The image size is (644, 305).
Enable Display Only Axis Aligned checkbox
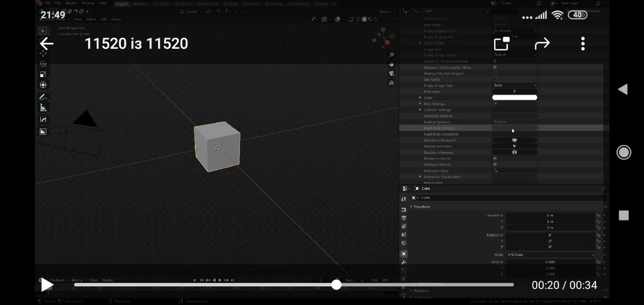tap(495, 73)
